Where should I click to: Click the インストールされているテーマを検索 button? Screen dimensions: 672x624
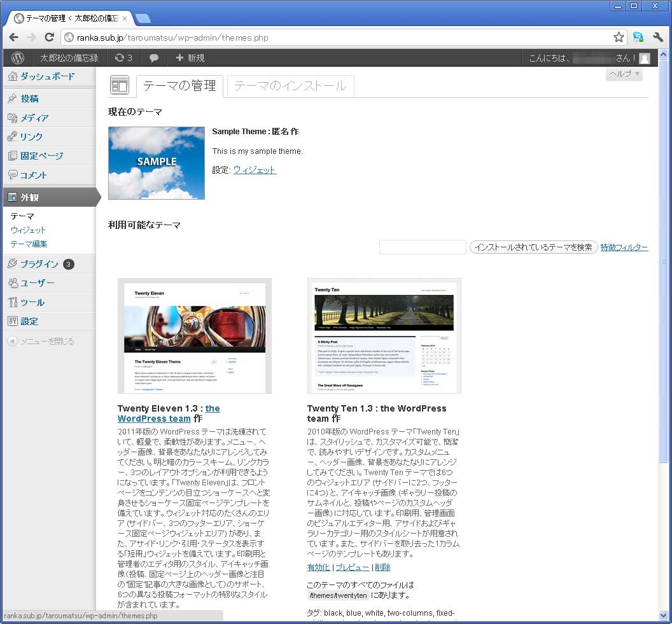[x=533, y=247]
